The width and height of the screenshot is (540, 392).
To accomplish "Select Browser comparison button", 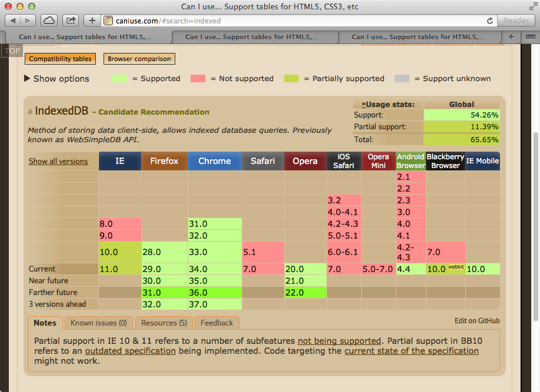I will 139,59.
